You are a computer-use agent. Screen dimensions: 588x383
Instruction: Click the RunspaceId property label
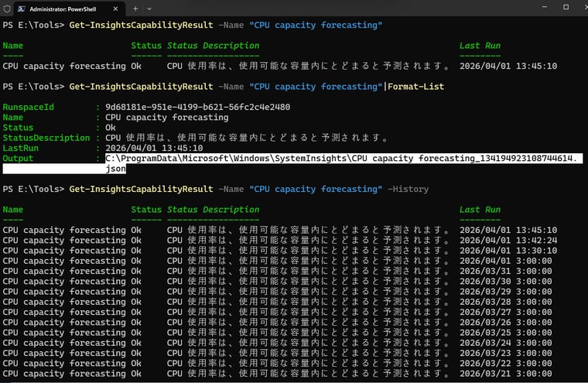[x=28, y=107]
